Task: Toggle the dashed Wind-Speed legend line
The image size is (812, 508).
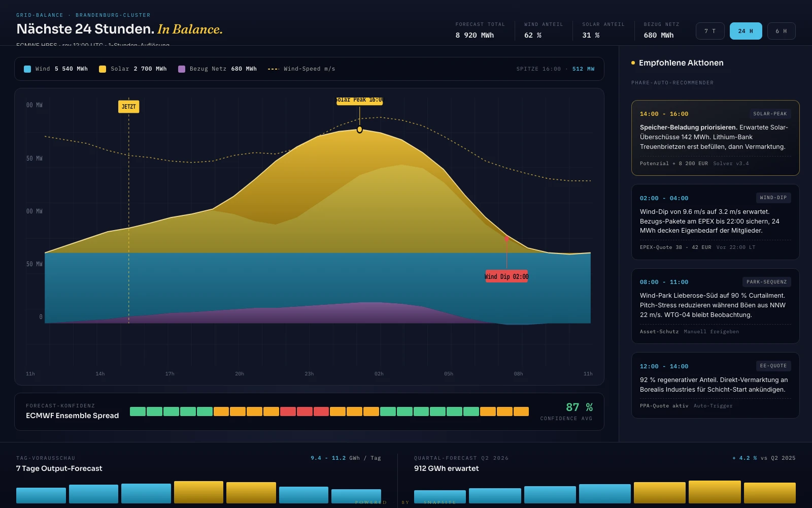Action: (274, 69)
